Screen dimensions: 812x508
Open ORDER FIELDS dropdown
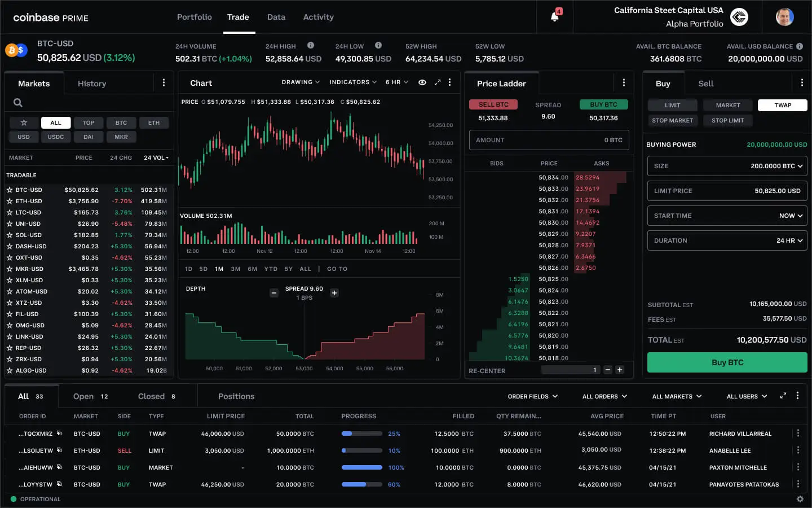coord(533,396)
